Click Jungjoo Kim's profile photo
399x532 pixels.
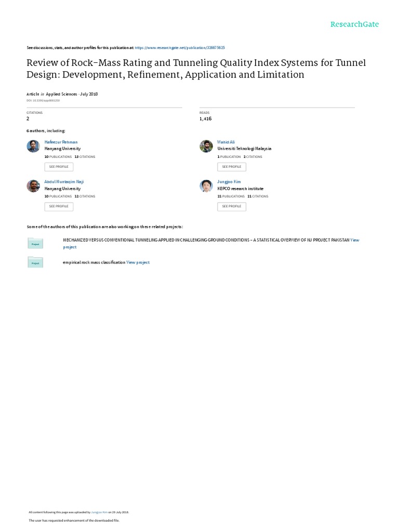(x=206, y=186)
